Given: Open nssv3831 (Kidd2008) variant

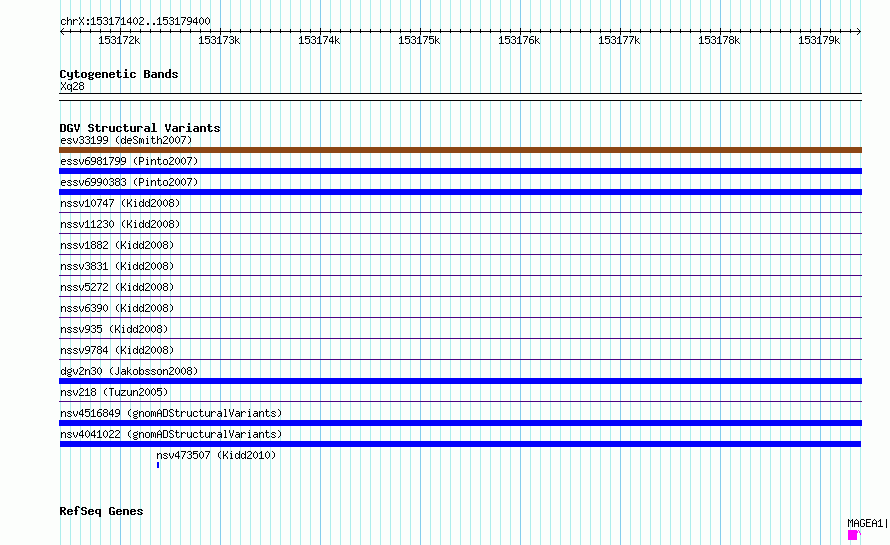Looking at the screenshot, I should click(x=117, y=266).
